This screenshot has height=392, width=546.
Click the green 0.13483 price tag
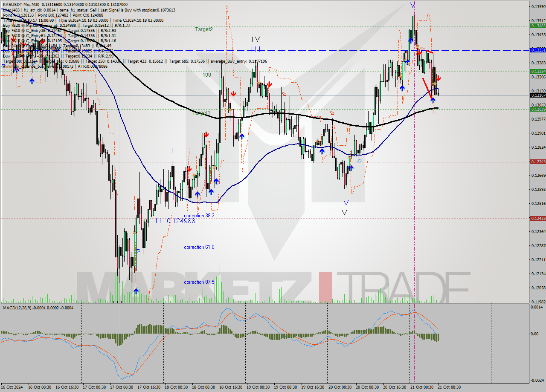pyautogui.click(x=537, y=26)
